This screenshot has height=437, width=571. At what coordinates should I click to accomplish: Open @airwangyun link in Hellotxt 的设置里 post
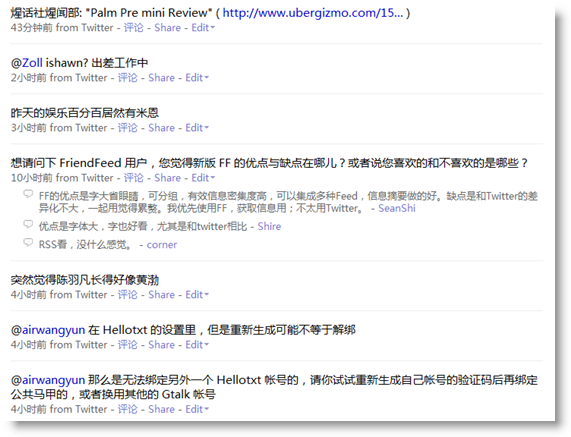point(53,330)
